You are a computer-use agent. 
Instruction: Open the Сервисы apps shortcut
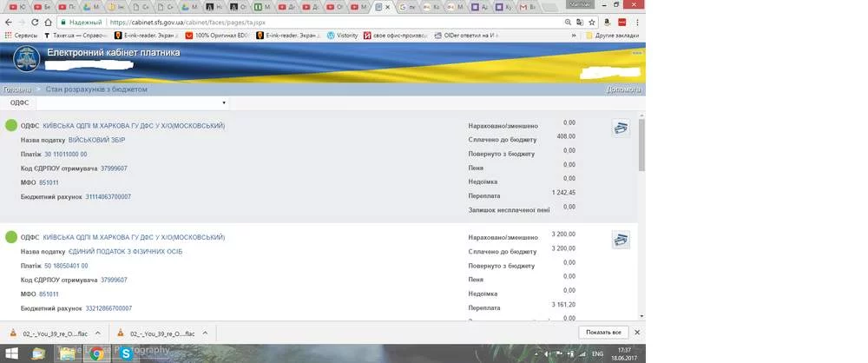[21, 36]
